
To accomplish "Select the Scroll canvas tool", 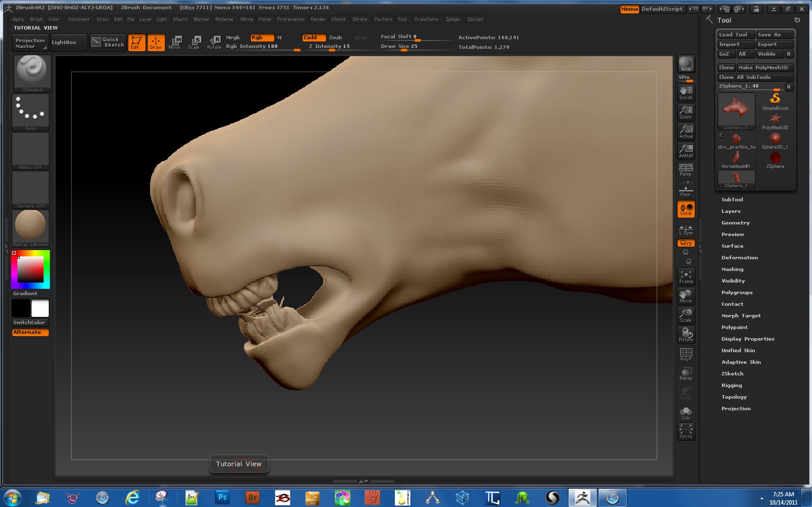I will tap(686, 92).
